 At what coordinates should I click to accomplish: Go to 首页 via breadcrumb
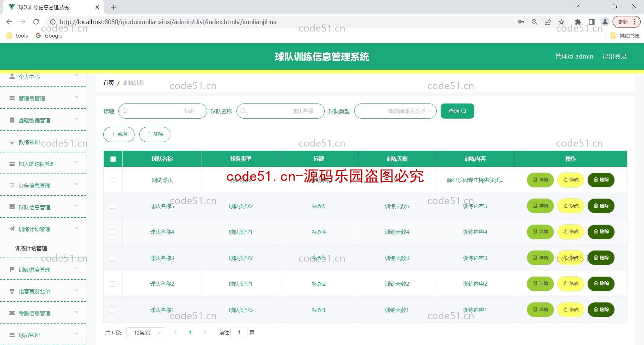[x=109, y=83]
